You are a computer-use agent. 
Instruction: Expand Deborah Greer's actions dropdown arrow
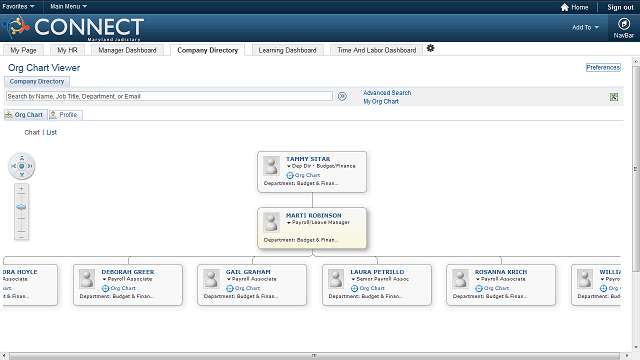[104, 280]
